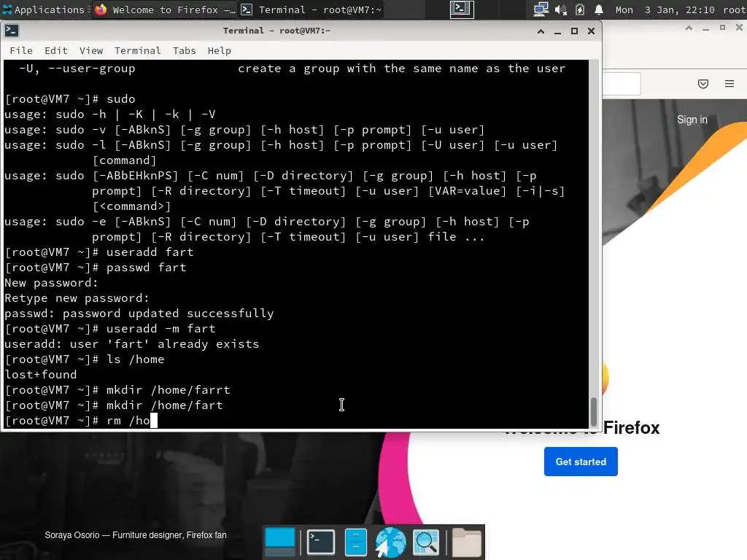Screen dimensions: 747x560
Task: Click the terminal window title-bar icon
Action: coord(12,31)
